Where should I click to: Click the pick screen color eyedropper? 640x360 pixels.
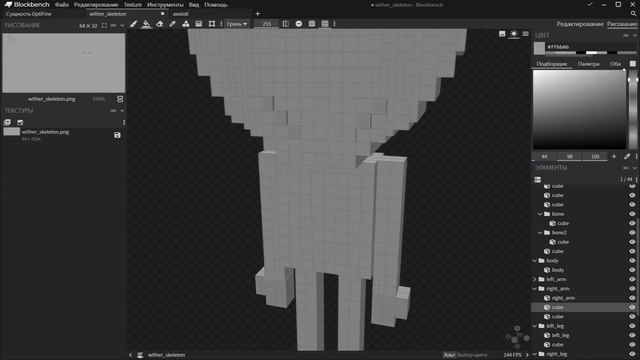(x=627, y=156)
